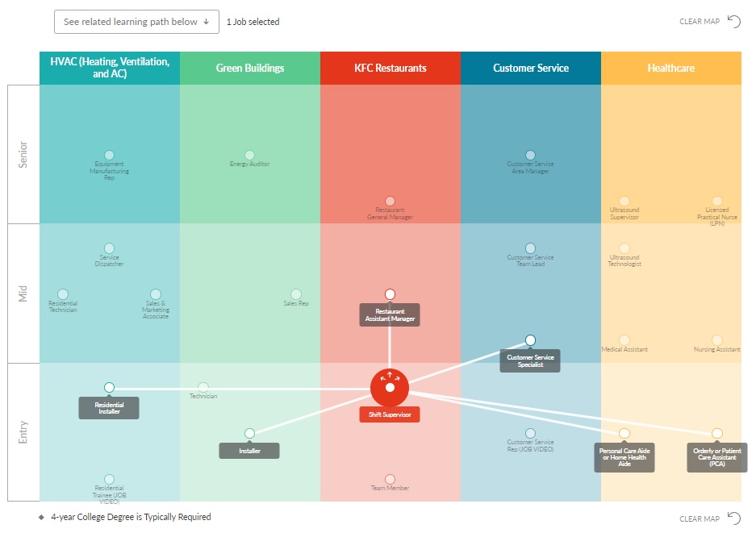Select the Licensed Practical Nurse (LPN) node
This screenshot has width=756, height=533.
pos(717,201)
